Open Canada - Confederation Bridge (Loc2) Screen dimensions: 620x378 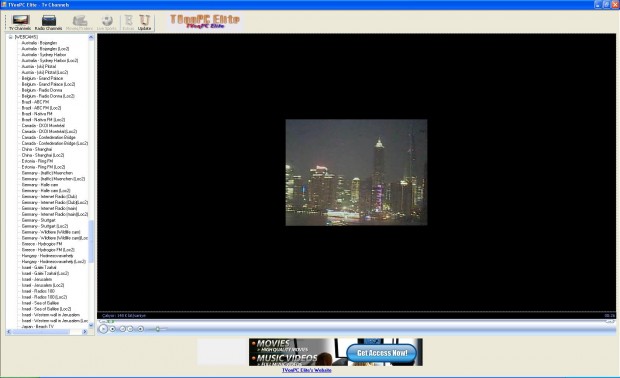click(55, 143)
